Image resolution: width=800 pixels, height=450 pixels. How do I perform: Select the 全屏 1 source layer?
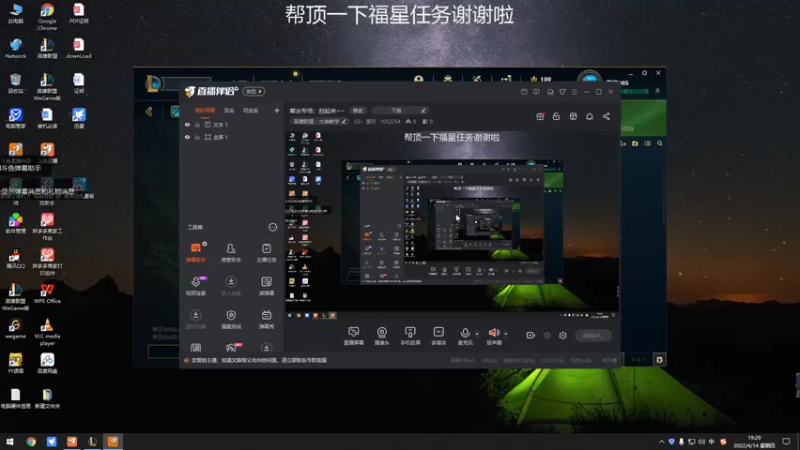coord(220,137)
